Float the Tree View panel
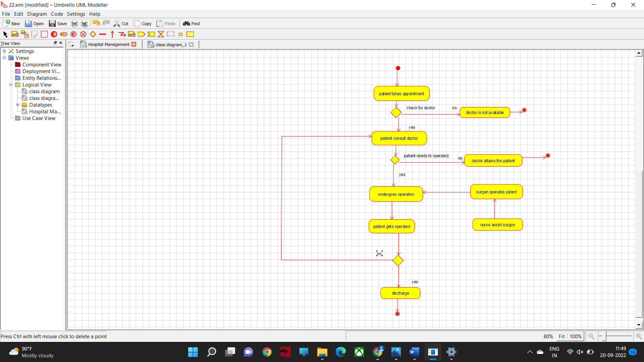The image size is (644, 362). (x=55, y=43)
